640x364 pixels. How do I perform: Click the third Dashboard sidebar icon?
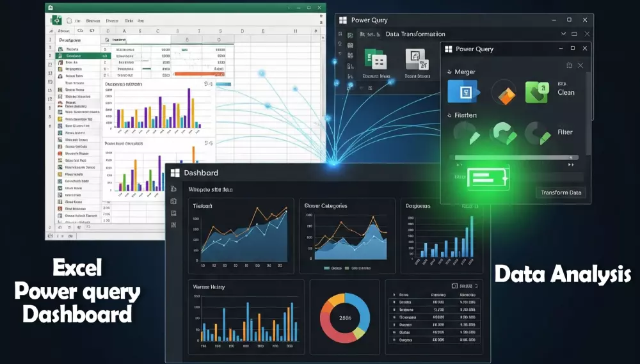pos(173,213)
